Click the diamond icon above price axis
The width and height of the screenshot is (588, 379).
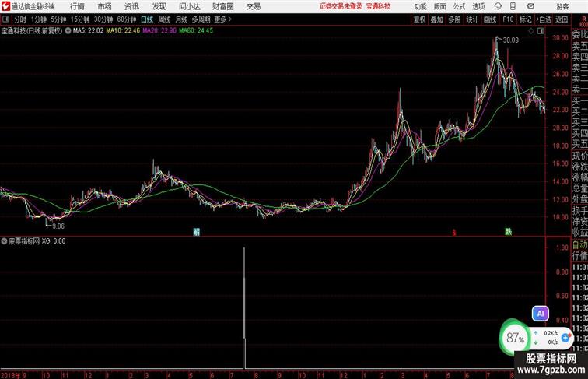coord(531,31)
